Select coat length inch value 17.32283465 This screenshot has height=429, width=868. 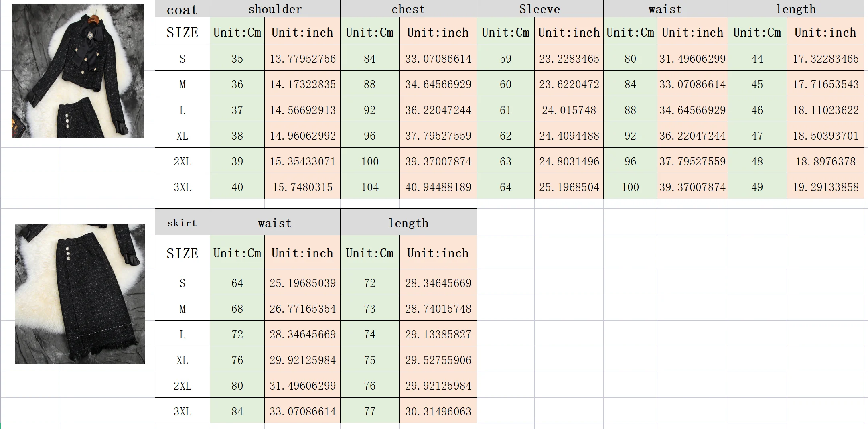tap(825, 58)
